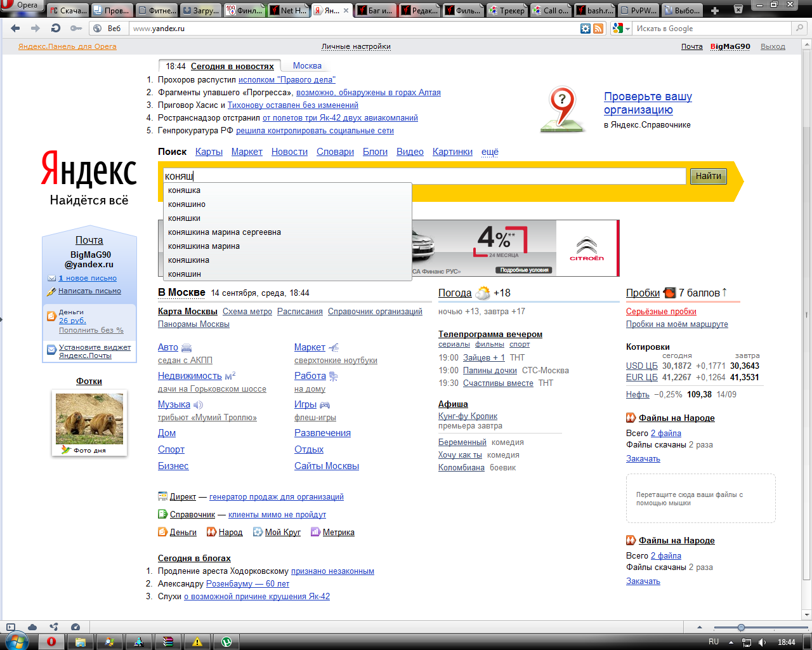Click the Opera Unite status bar icon
The height and width of the screenshot is (650, 812).
point(54,627)
